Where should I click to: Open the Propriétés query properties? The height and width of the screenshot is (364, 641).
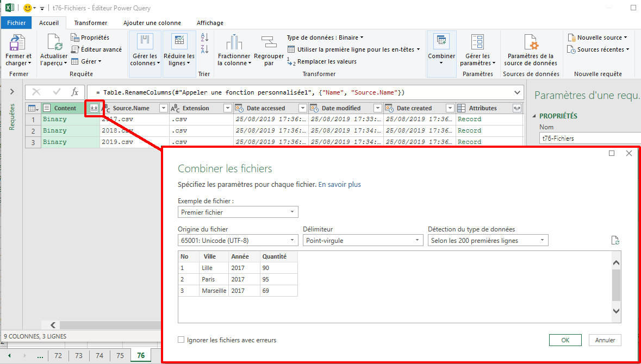pos(90,37)
